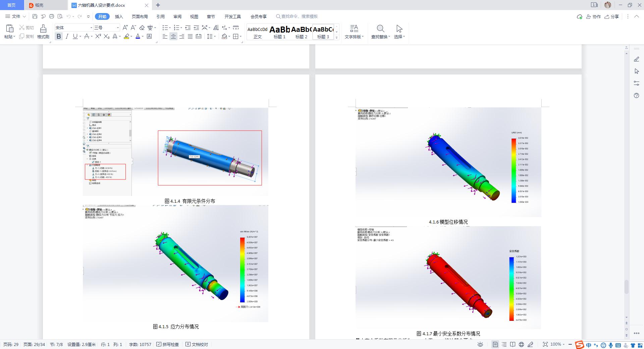Viewport: 644px width, 349px height.
Task: Apply distributed alignment to the paragraph
Action: click(199, 36)
